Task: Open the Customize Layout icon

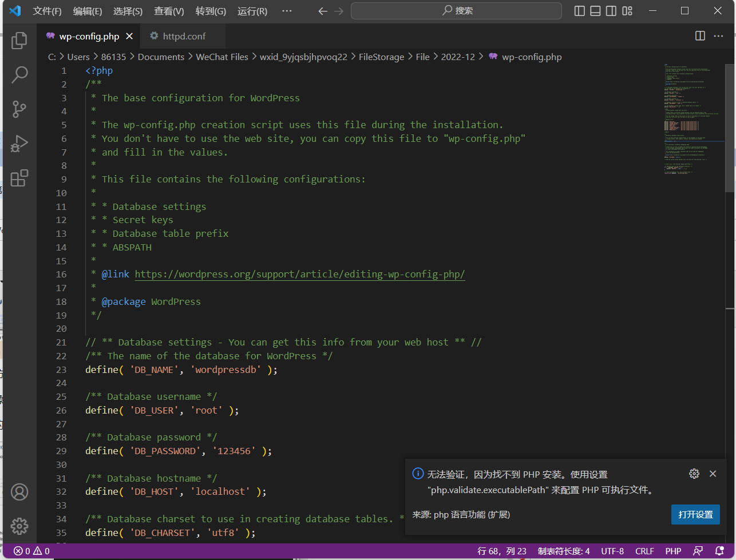Action: tap(627, 11)
